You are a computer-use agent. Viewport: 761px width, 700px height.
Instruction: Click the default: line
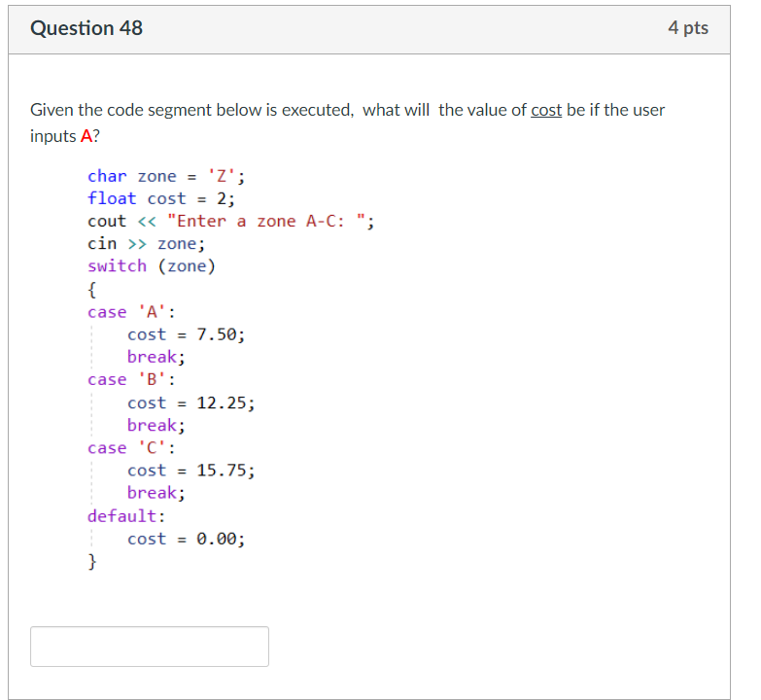click(126, 516)
